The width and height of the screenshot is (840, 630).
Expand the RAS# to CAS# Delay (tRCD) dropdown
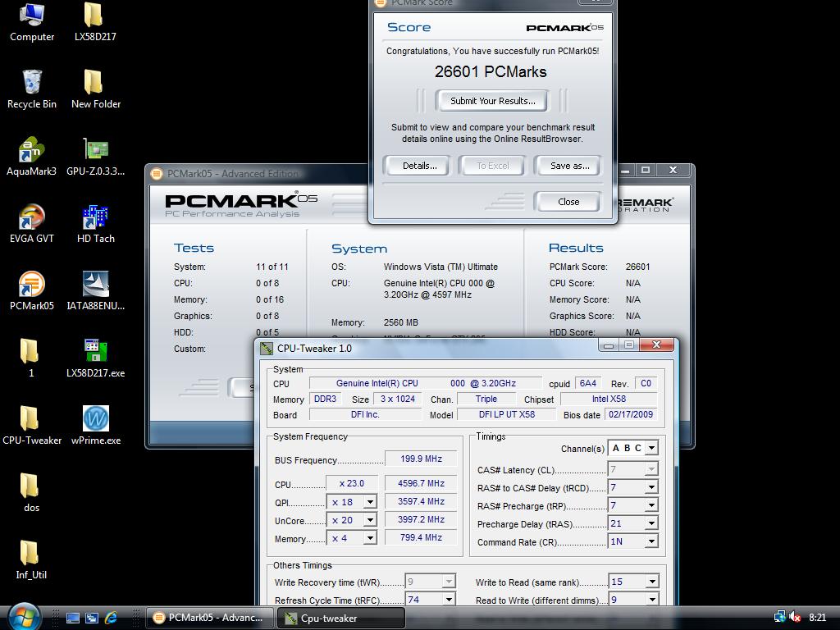pyautogui.click(x=651, y=487)
